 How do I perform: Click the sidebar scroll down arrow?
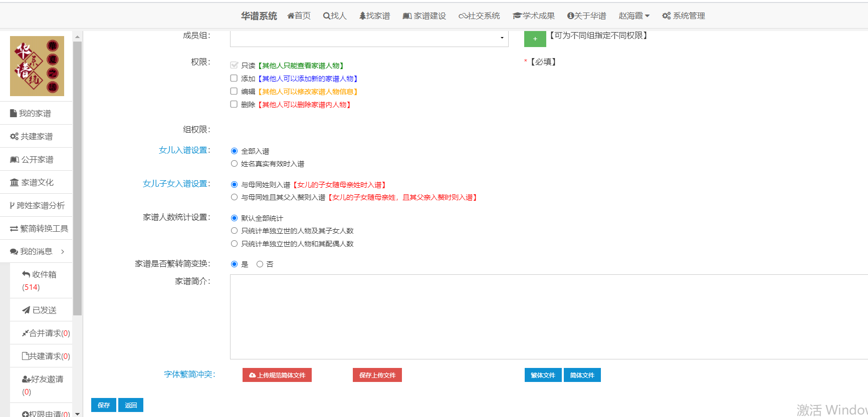coord(77,413)
